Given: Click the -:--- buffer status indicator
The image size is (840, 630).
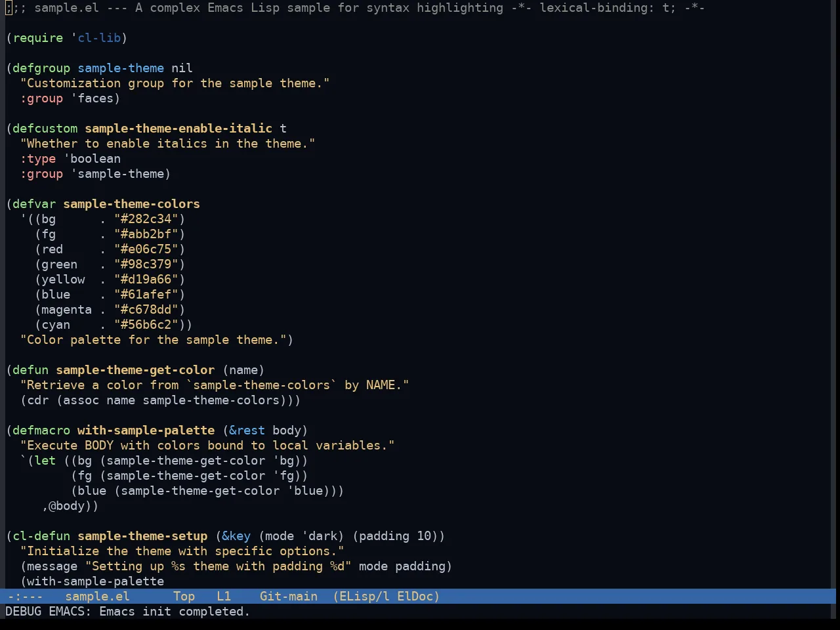Looking at the screenshot, I should point(25,597).
